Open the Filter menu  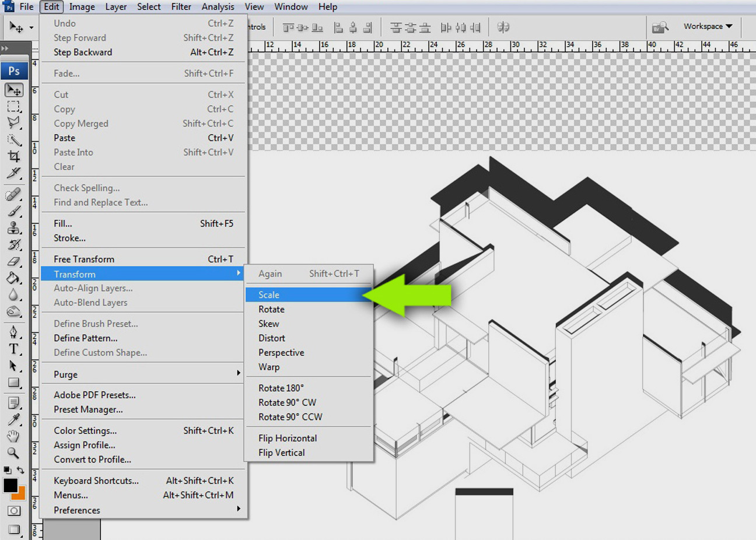point(181,6)
